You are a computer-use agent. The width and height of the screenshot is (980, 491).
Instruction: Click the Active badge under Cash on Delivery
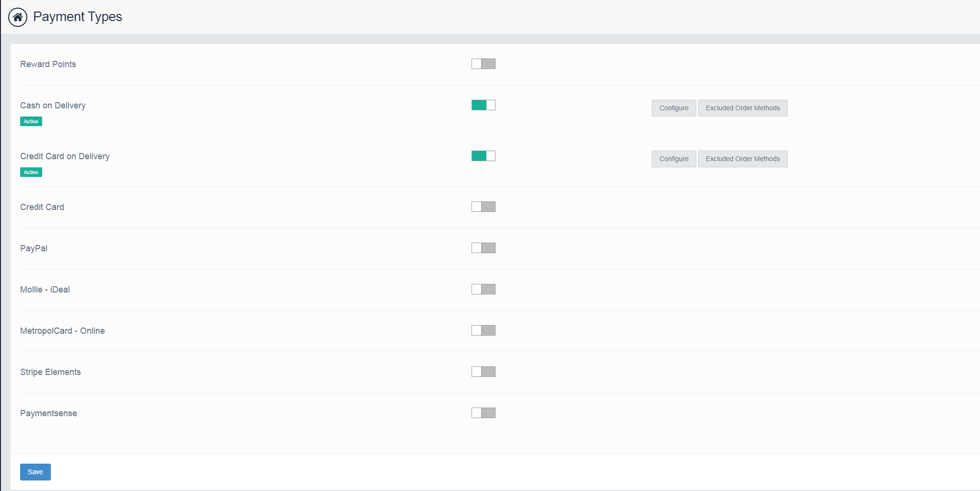point(31,121)
